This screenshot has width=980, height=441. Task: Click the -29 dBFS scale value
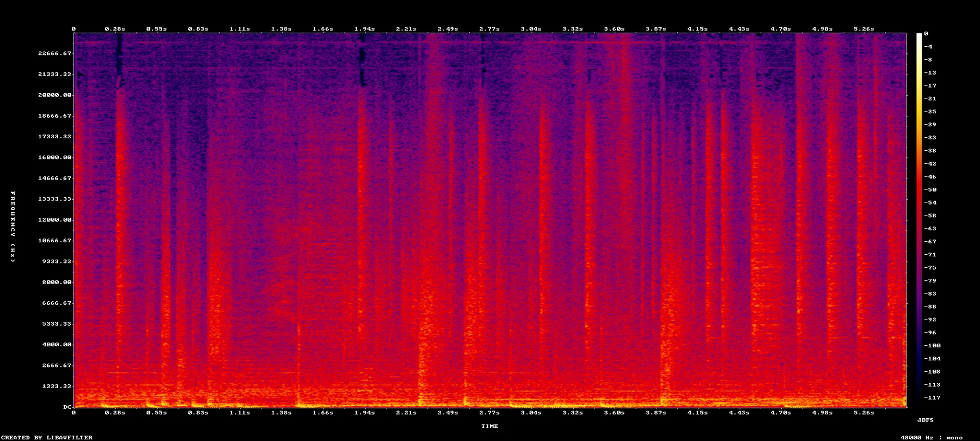point(930,125)
